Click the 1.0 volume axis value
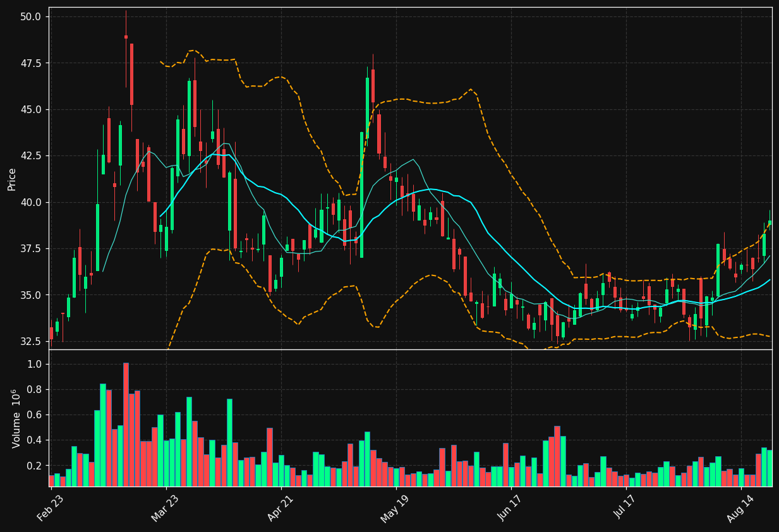Screen dimensions: 779x532 tap(35, 365)
